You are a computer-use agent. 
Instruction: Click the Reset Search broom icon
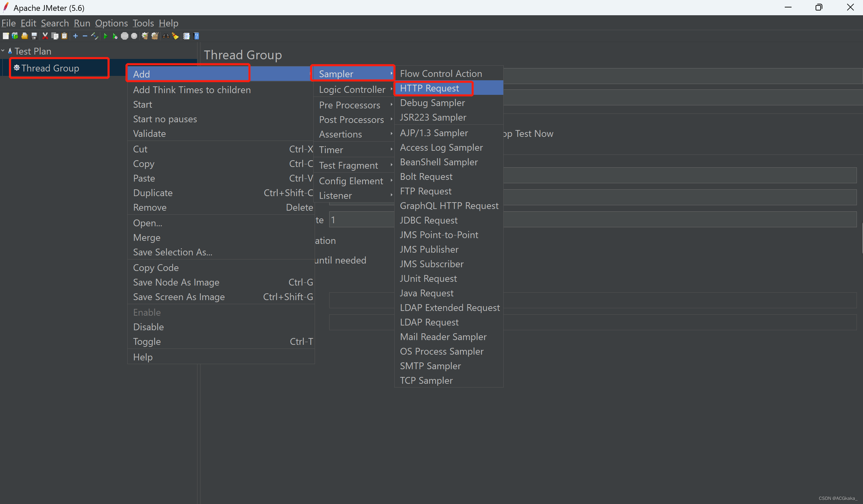pyautogui.click(x=175, y=36)
